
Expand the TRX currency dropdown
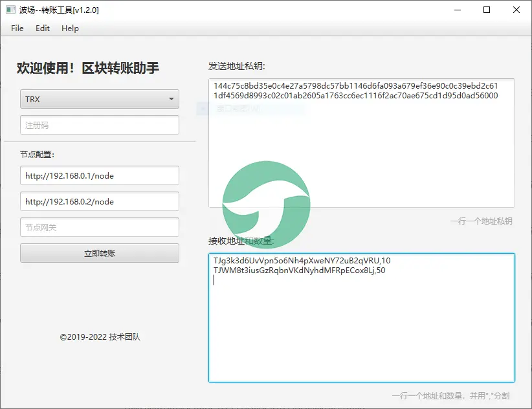(99, 99)
